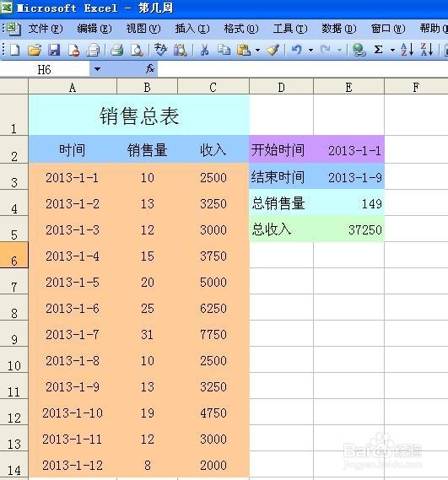Activate the Format Painter brush

[x=273, y=50]
